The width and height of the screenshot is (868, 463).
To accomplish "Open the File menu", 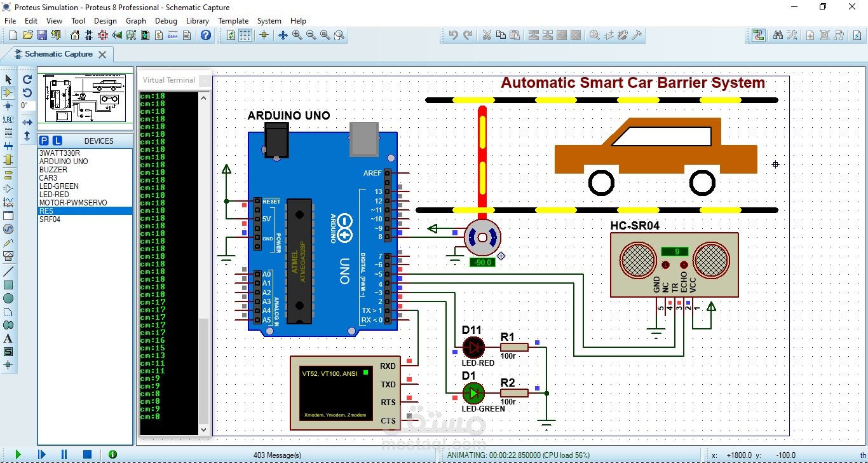I will 10,20.
